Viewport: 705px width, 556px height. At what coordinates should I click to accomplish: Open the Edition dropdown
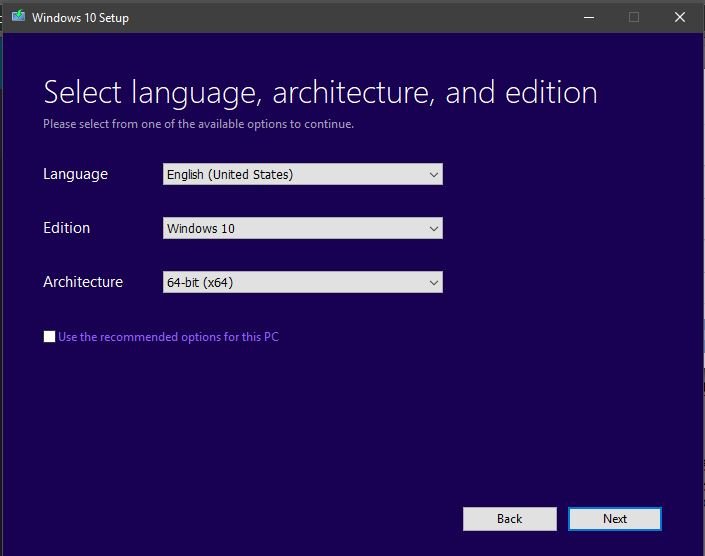pyautogui.click(x=303, y=228)
